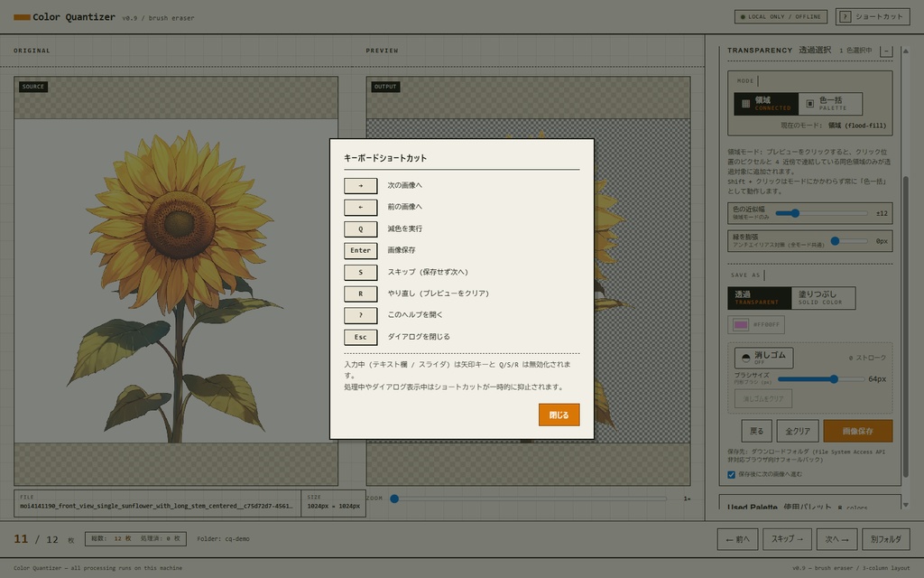The width and height of the screenshot is (924, 578).
Task: Collapse the TRANSPARENCY panel with the minus button
Action: (x=886, y=51)
